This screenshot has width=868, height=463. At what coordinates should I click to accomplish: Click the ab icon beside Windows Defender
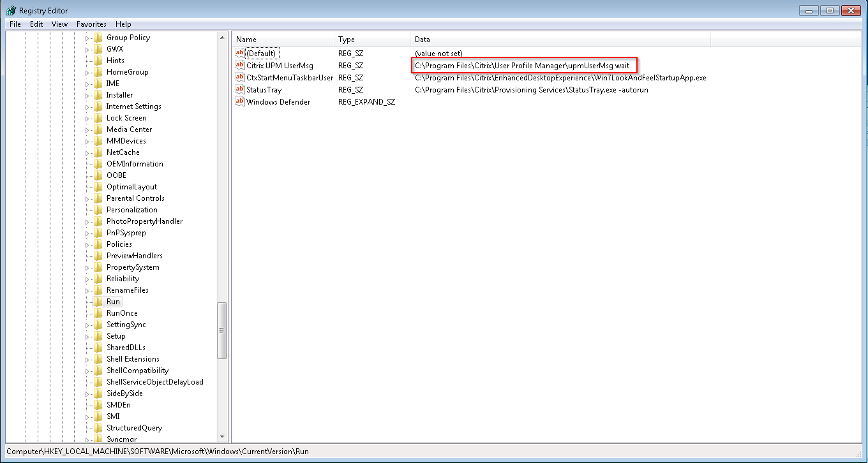coord(239,101)
